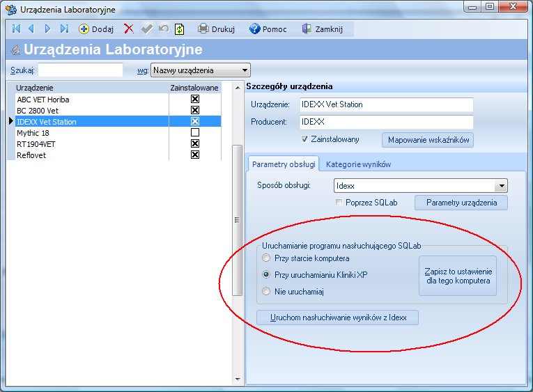Open Parametry urządzenia button
The image size is (533, 392).
point(461,203)
